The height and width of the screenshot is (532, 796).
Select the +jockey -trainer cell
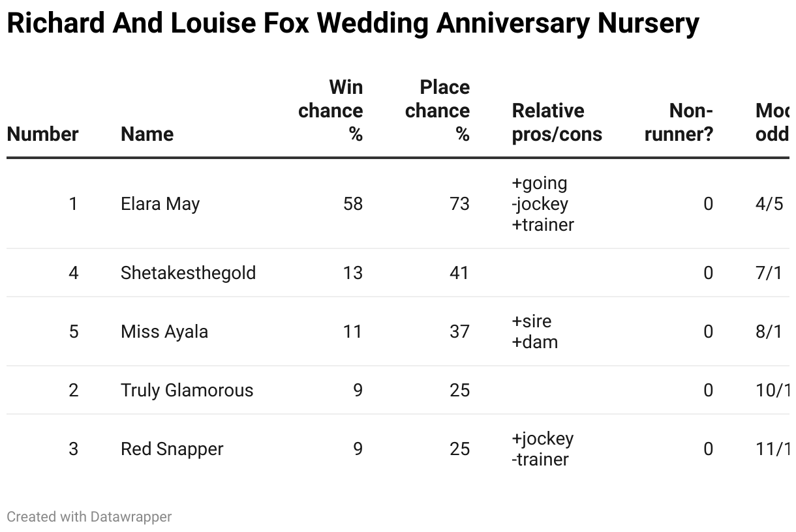click(x=543, y=449)
